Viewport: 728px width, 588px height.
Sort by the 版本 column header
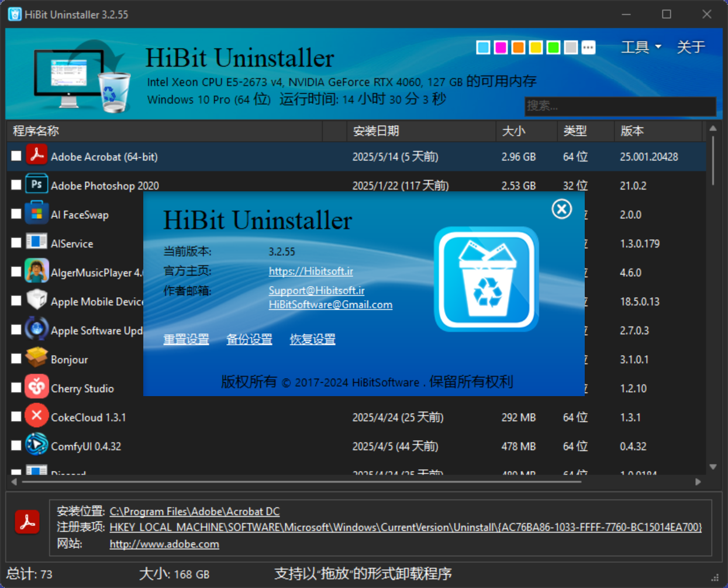click(658, 131)
